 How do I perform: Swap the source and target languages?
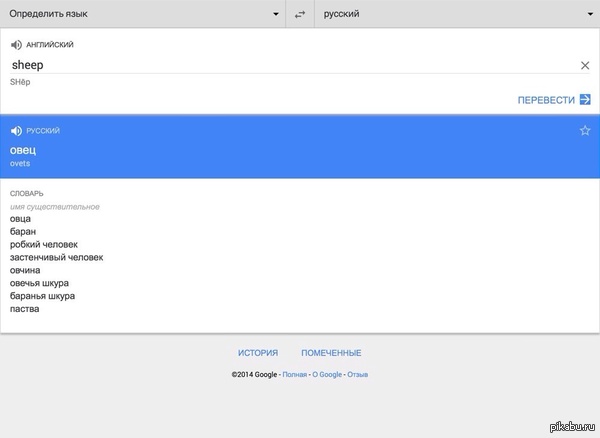(x=300, y=15)
